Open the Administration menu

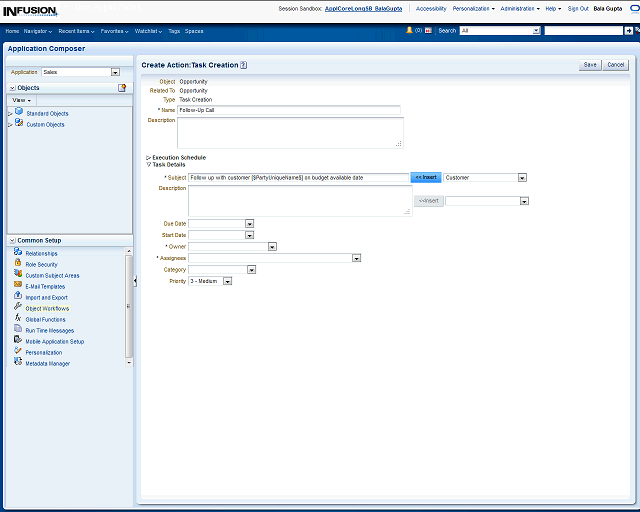tap(520, 8)
